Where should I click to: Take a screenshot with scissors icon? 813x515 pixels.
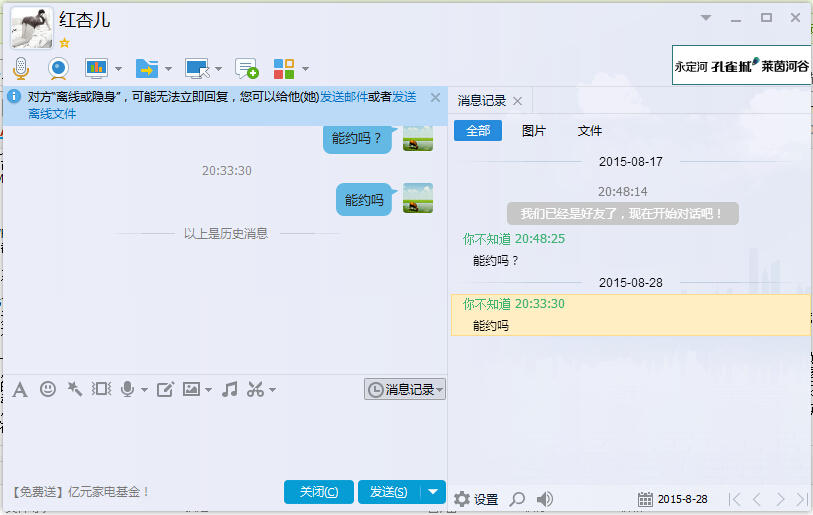(256, 389)
